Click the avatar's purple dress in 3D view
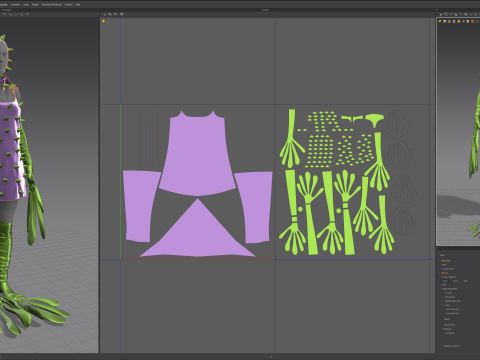 pyautogui.click(x=10, y=150)
